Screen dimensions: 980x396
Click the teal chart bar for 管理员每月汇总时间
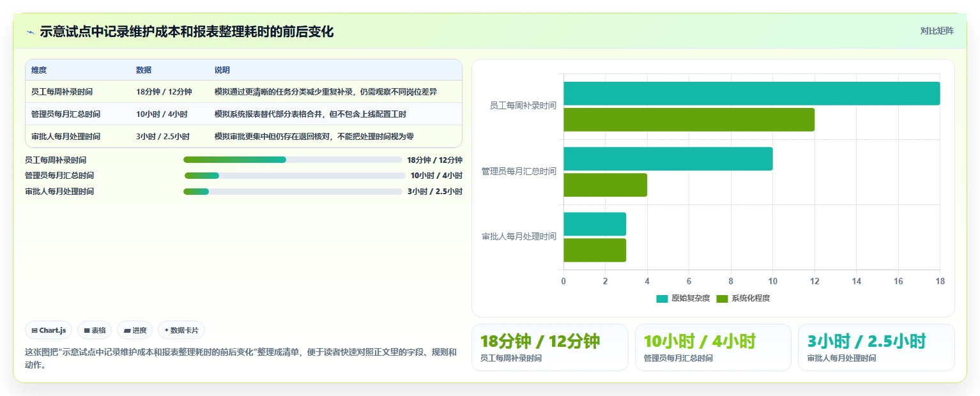tap(668, 159)
